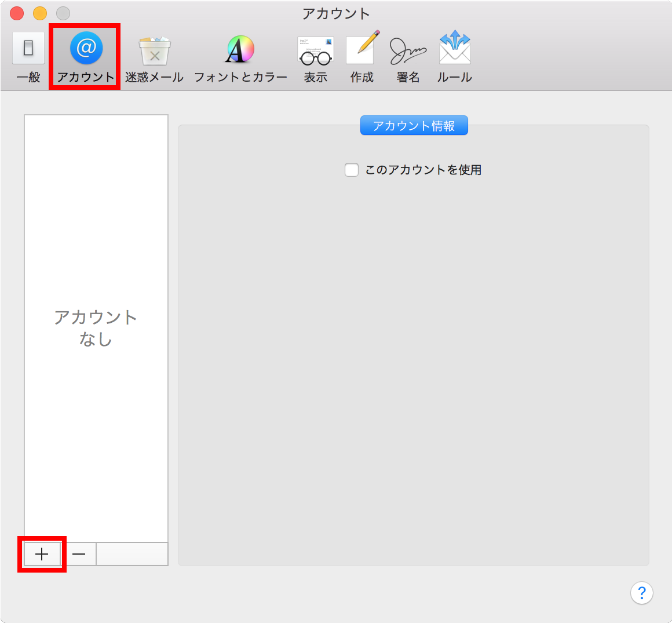Click the blank segment beside minus button
The height and width of the screenshot is (623, 672).
click(132, 555)
